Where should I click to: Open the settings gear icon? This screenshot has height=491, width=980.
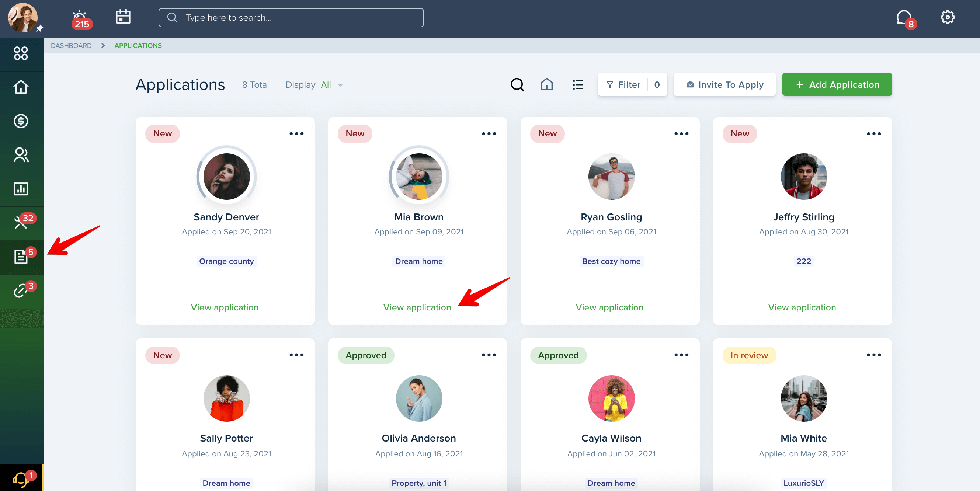947,17
